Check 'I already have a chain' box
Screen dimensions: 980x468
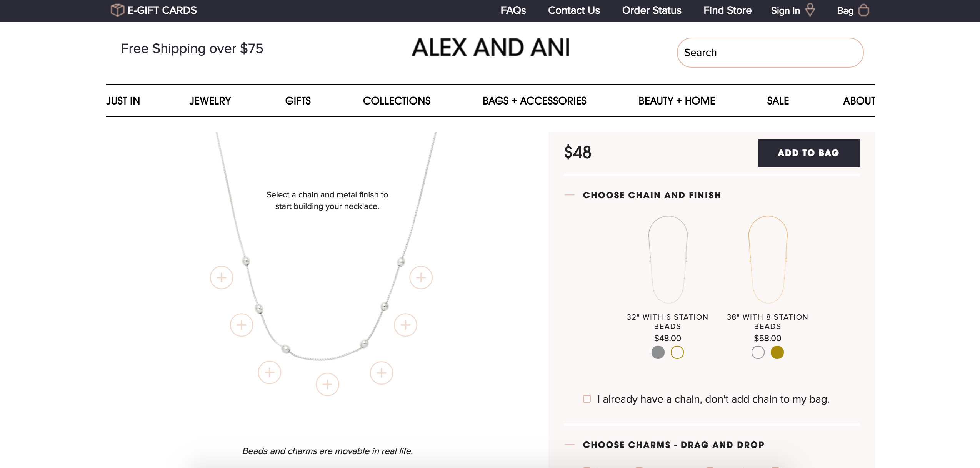(x=587, y=399)
